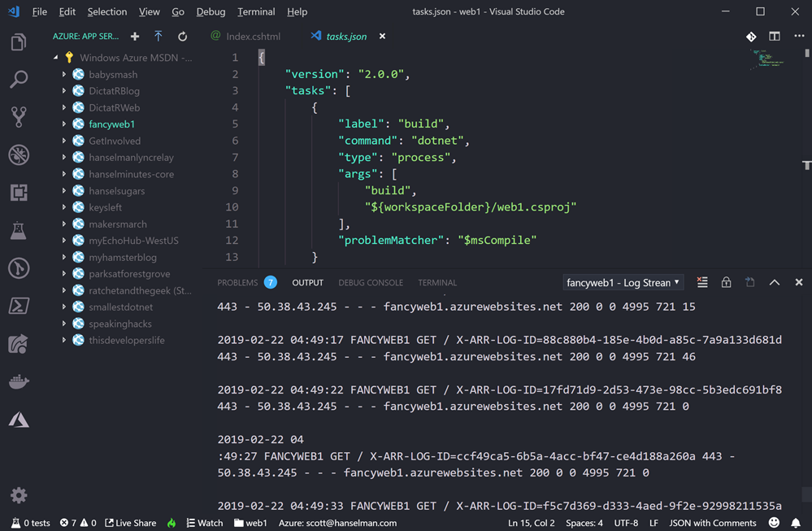Click the flame icon in status bar
The width and height of the screenshot is (812, 531).
[172, 523]
